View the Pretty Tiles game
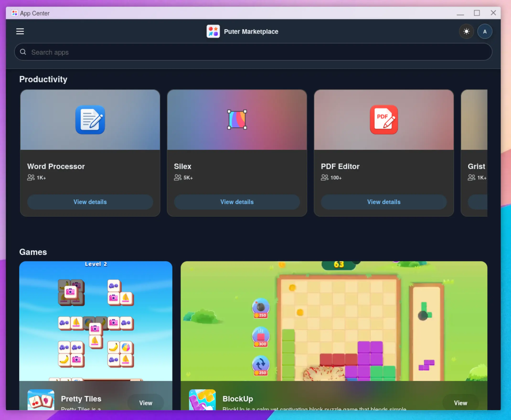The image size is (511, 420). tap(145, 403)
